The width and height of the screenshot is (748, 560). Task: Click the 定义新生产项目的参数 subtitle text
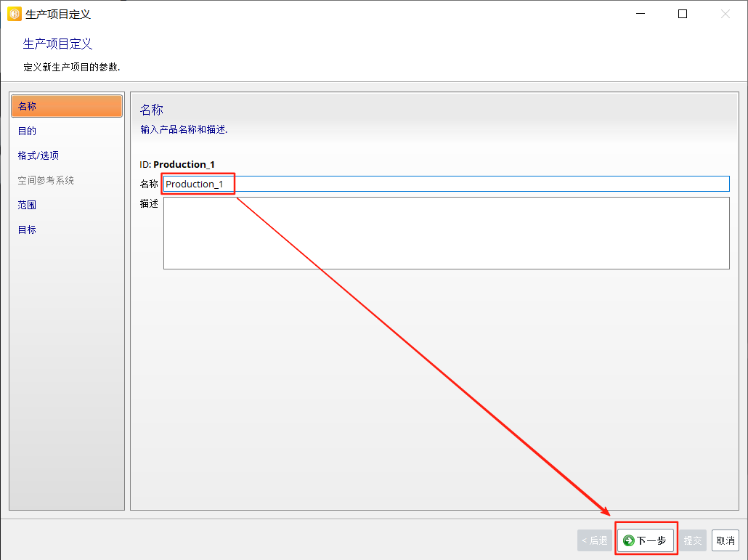click(72, 67)
